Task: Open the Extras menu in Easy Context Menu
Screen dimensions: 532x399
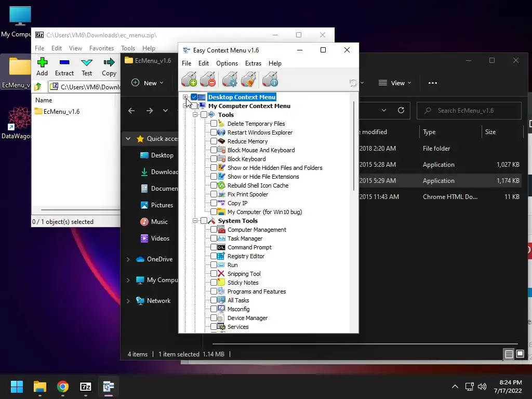Action: pyautogui.click(x=253, y=63)
